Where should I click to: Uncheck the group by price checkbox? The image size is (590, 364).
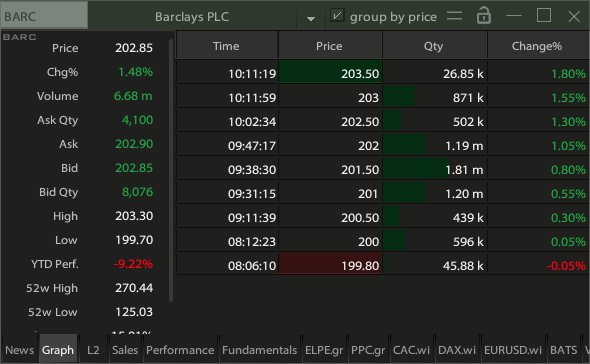pyautogui.click(x=337, y=16)
